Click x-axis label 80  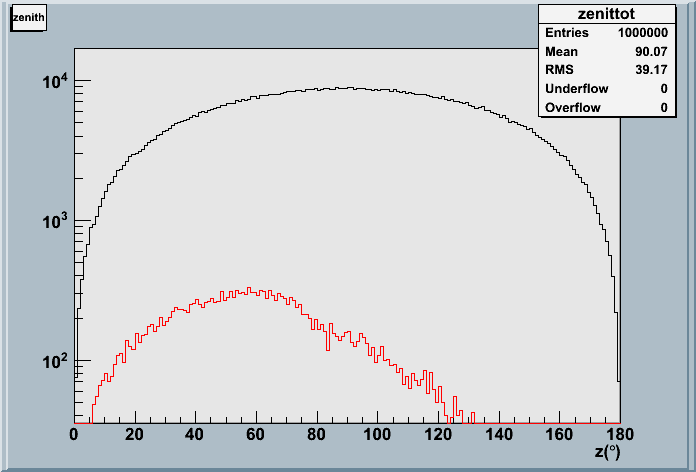click(x=316, y=434)
